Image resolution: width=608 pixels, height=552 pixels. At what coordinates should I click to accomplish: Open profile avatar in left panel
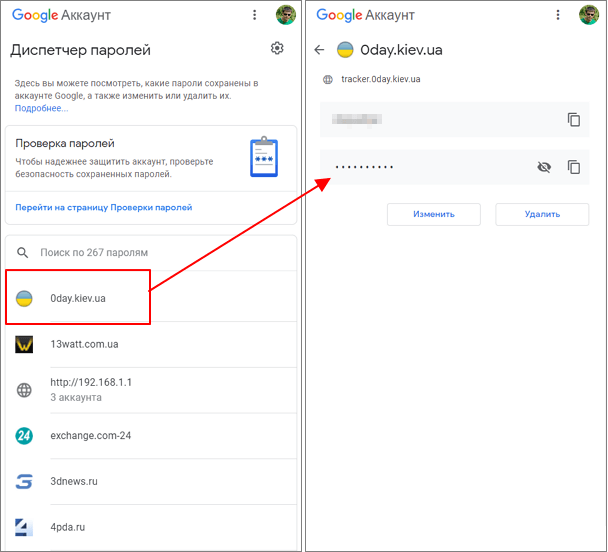tap(286, 15)
